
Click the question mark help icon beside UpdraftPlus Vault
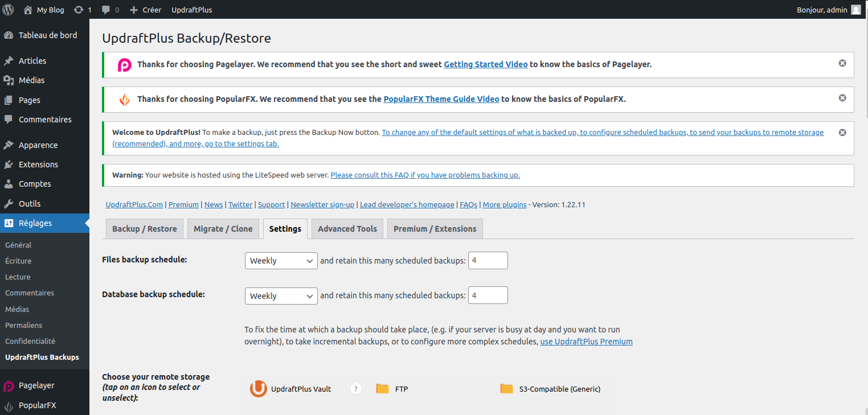[x=356, y=389]
